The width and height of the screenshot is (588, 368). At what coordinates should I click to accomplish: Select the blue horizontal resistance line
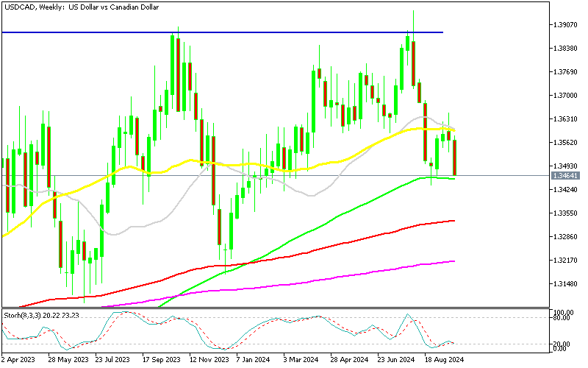pyautogui.click(x=223, y=32)
